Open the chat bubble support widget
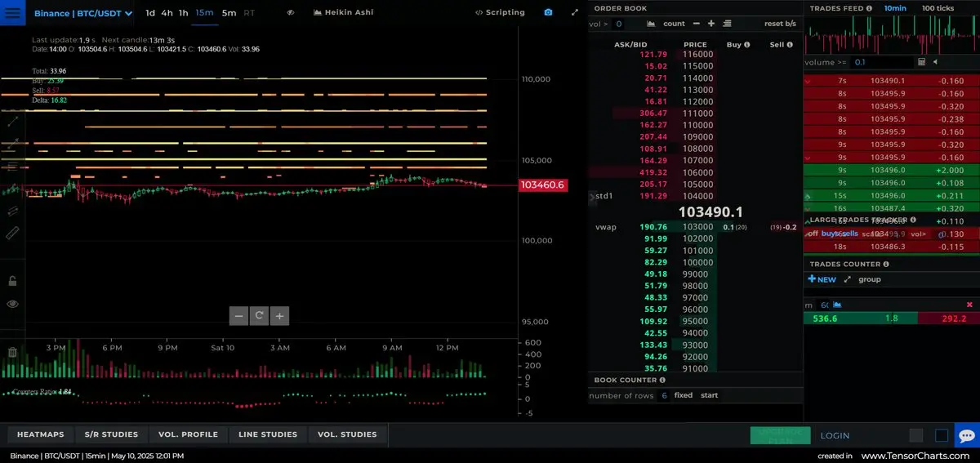Image resolution: width=980 pixels, height=463 pixels. coord(966,435)
